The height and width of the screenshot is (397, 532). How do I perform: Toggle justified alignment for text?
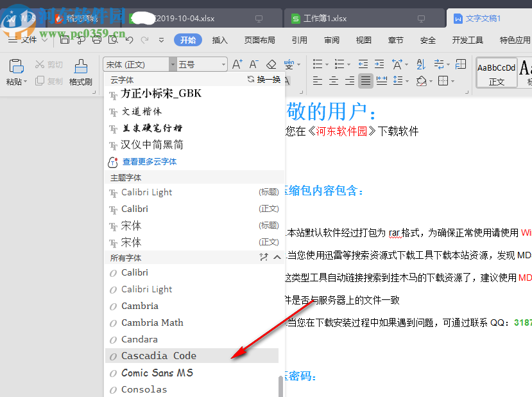pyautogui.click(x=365, y=79)
